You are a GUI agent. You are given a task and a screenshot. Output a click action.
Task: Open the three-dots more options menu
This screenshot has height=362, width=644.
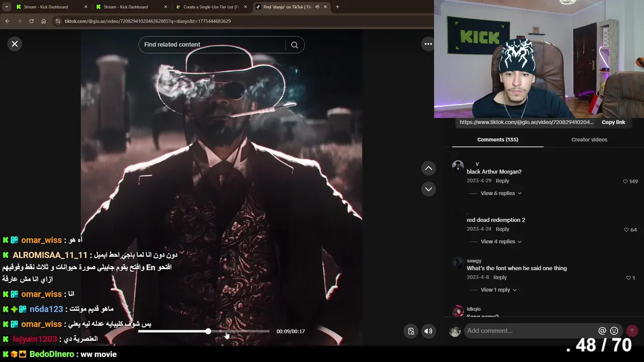coord(428,44)
